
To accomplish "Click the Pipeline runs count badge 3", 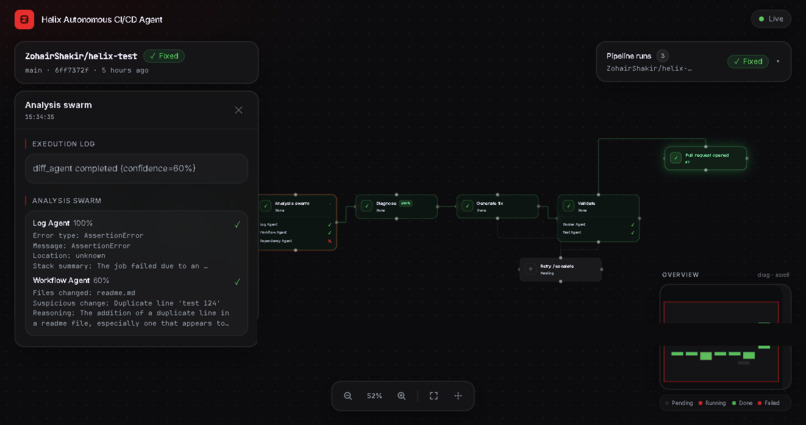I will pyautogui.click(x=663, y=56).
